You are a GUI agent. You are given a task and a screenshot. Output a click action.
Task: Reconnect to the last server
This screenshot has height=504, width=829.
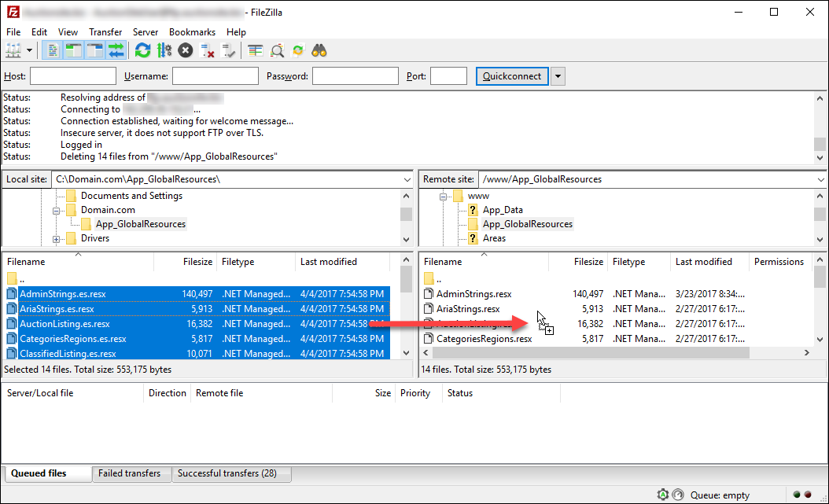point(228,51)
